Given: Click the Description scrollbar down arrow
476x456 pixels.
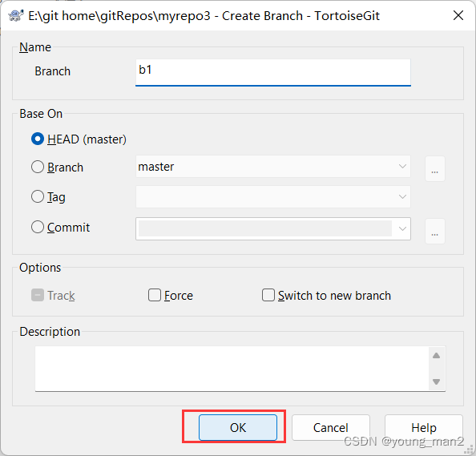Looking at the screenshot, I should click(x=436, y=382).
